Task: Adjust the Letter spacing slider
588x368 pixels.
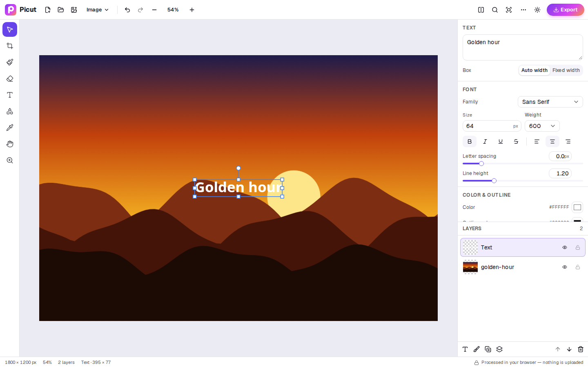Action: click(523, 164)
